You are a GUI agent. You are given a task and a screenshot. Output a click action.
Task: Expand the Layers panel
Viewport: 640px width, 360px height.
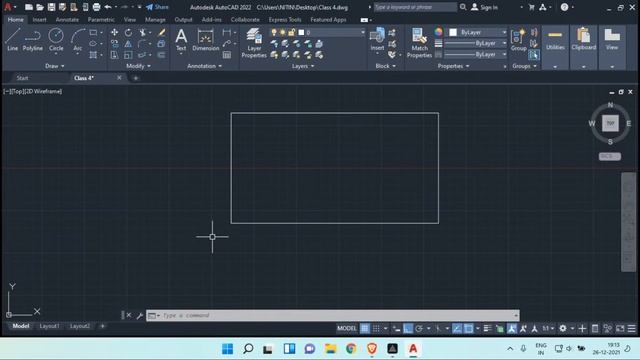click(x=303, y=66)
